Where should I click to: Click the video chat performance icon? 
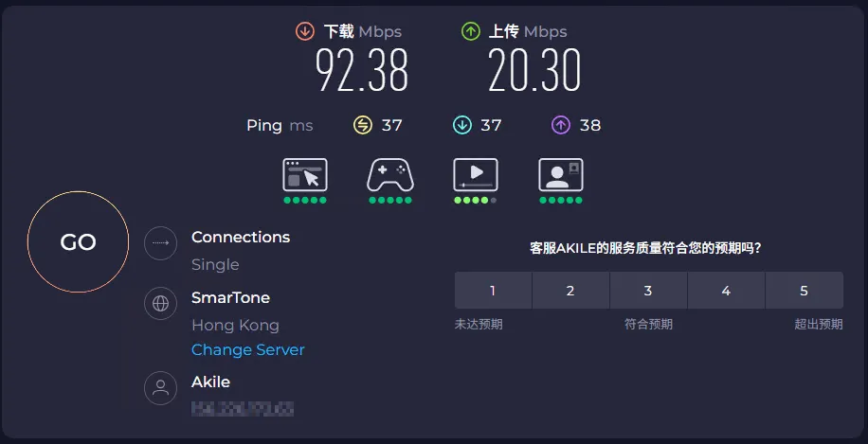561,175
